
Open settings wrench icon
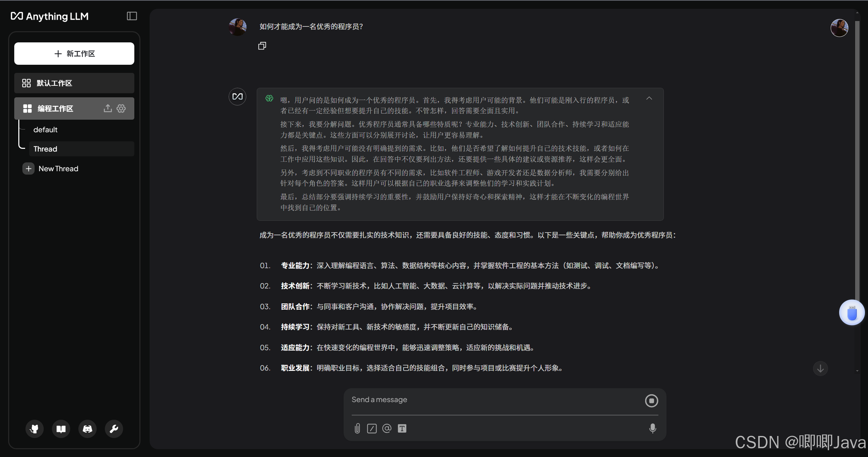click(x=114, y=429)
